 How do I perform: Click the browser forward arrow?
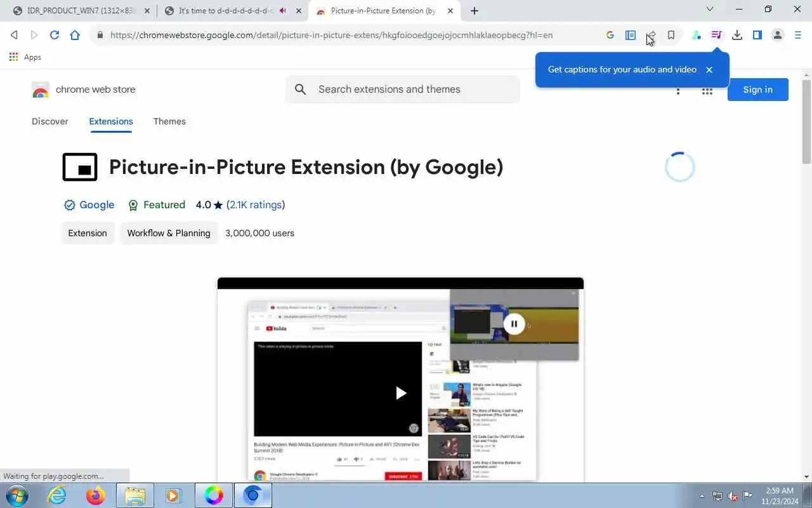[34, 35]
